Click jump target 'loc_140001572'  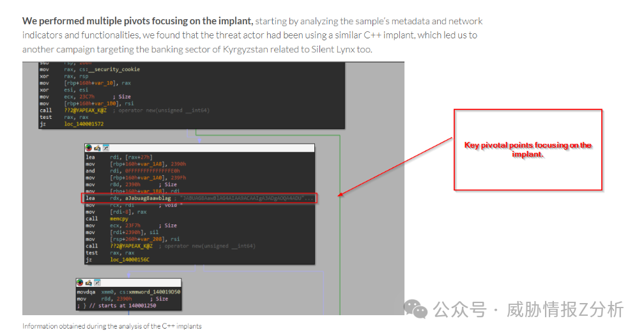[84, 124]
